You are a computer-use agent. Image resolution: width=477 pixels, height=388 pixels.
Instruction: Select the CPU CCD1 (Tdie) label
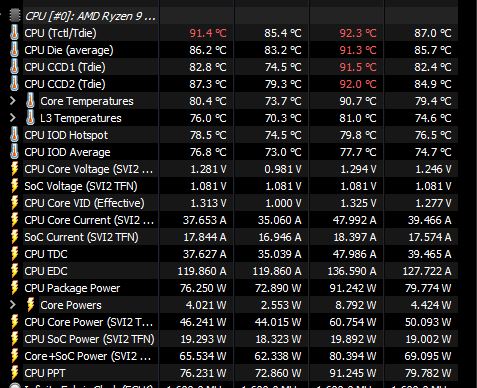pos(65,67)
